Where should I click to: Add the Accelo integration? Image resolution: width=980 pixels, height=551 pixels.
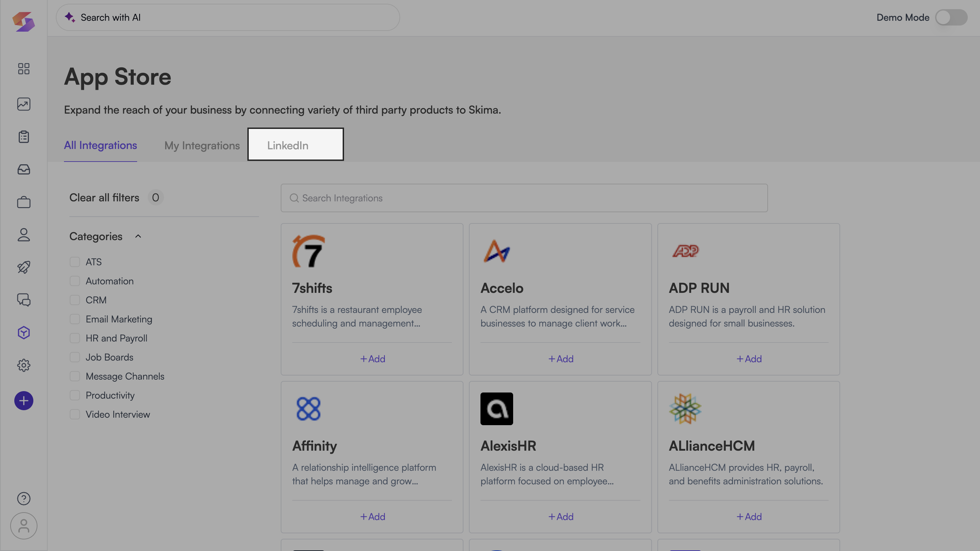pos(561,359)
